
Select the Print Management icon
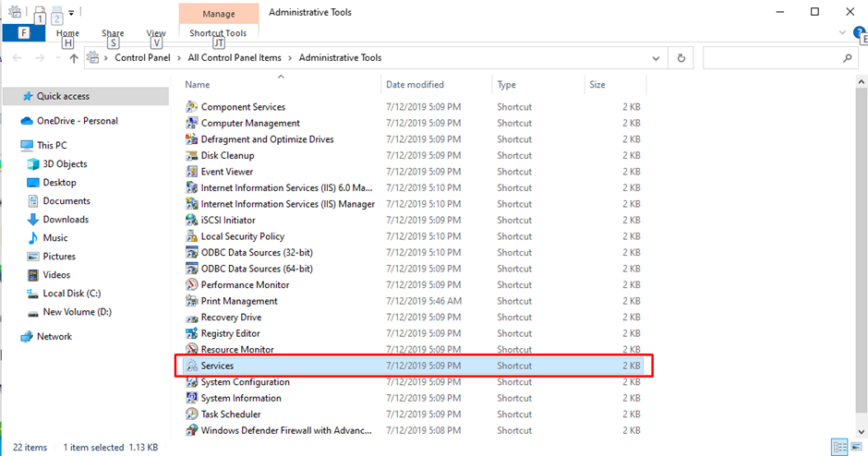pyautogui.click(x=191, y=301)
